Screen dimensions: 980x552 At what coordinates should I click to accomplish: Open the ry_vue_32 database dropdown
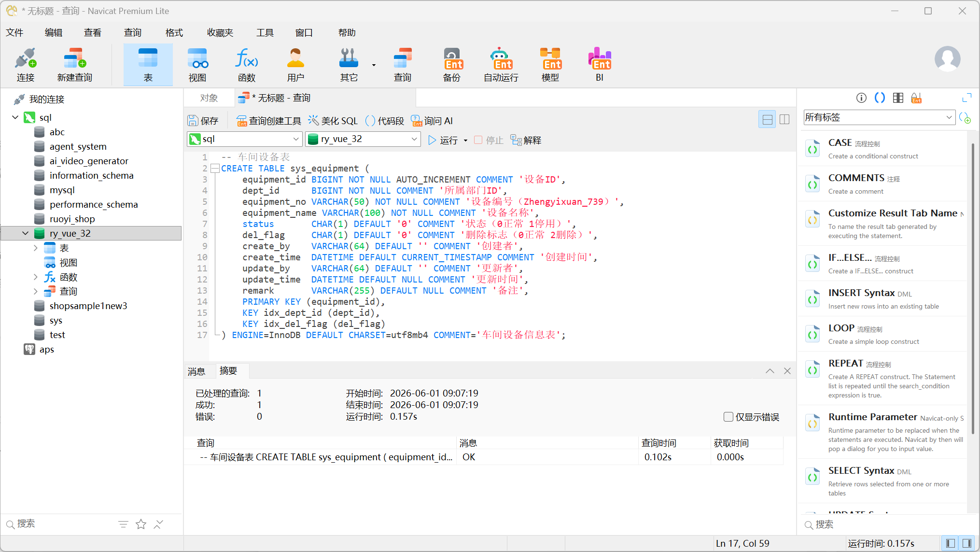coord(363,139)
